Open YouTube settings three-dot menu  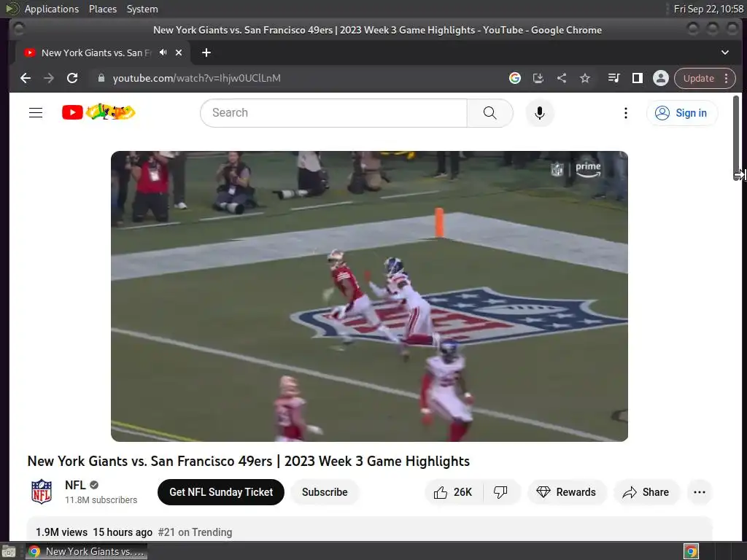(625, 113)
